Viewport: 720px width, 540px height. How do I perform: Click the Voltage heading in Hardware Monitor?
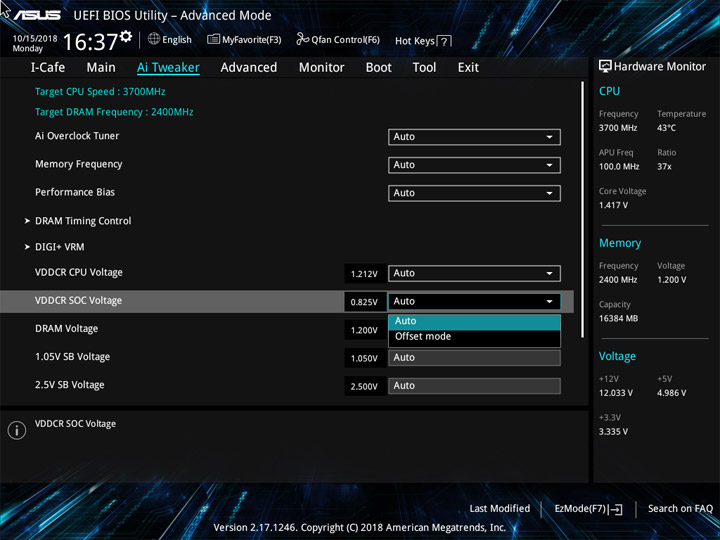617,356
